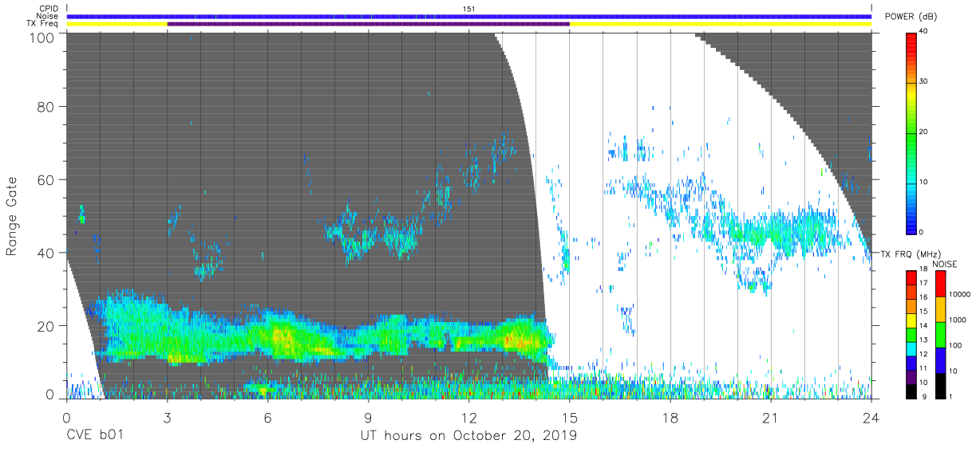Click the 1 label on the NOISE scale
Viewport: 980px width, 452px height.
(951, 396)
